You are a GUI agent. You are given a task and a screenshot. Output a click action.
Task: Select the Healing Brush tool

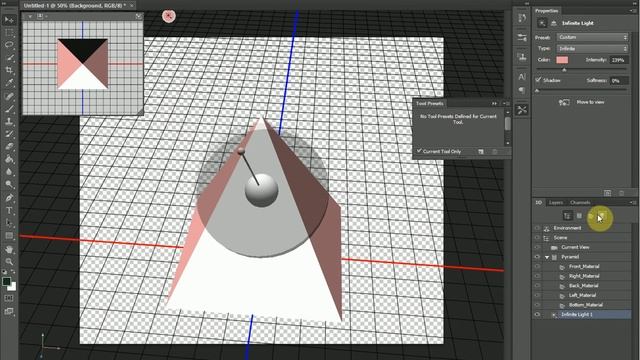[9, 96]
